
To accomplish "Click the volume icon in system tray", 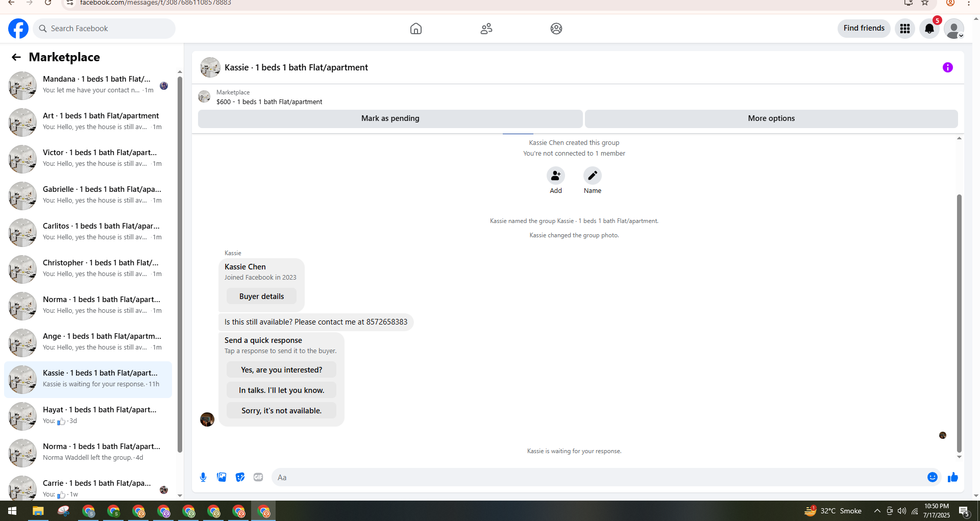I will [x=902, y=511].
